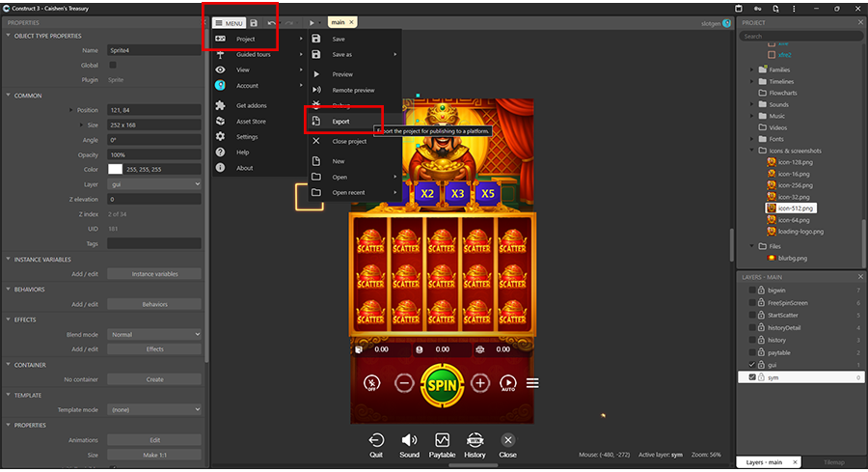Click the Asset Store icon in the menu
This screenshot has width=868, height=472.
[x=220, y=122]
